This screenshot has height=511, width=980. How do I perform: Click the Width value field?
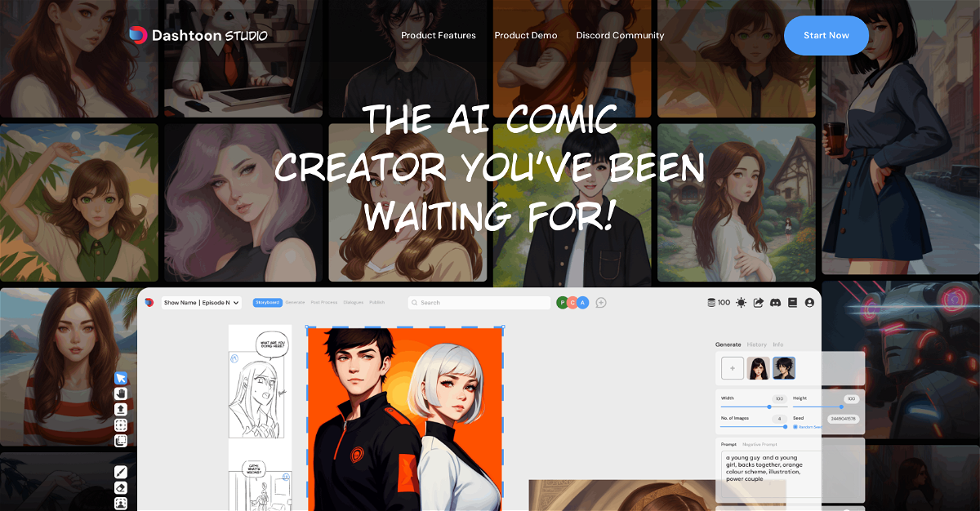[x=779, y=398]
